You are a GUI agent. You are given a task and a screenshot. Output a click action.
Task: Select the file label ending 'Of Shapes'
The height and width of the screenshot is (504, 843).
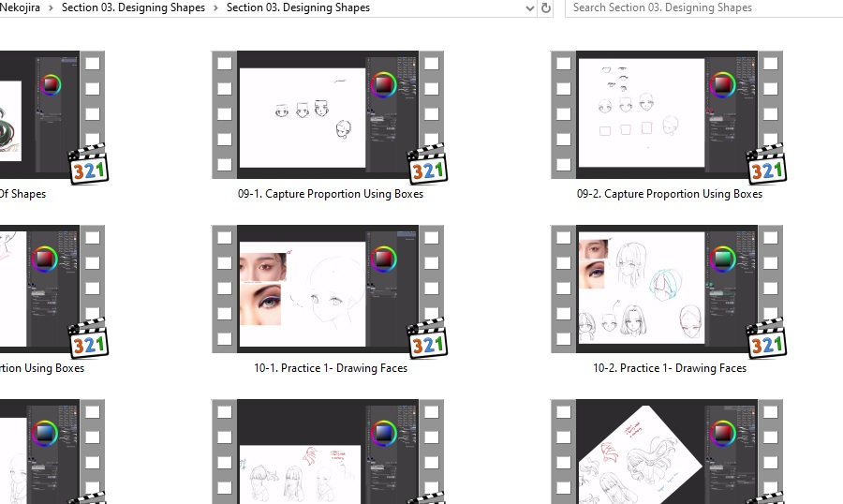pyautogui.click(x=22, y=194)
